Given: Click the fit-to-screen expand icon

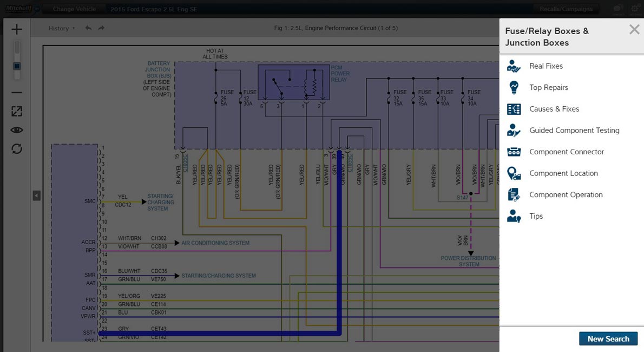Looking at the screenshot, I should coord(17,111).
